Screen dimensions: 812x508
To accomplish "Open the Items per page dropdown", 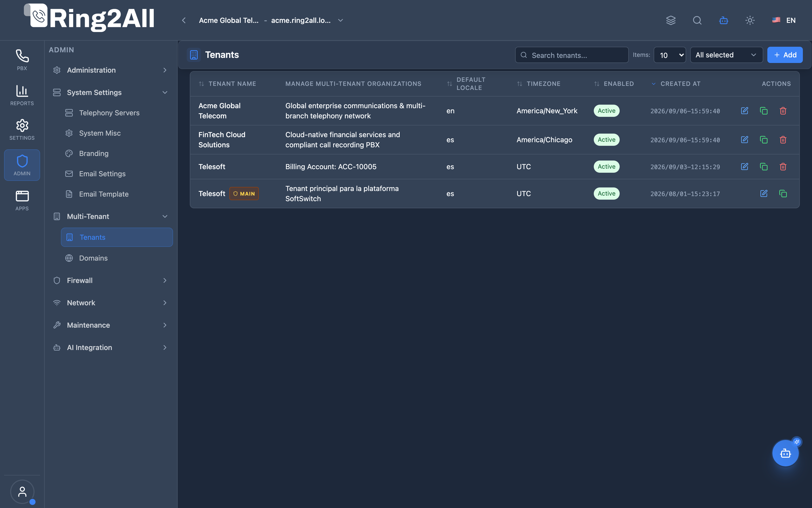I will point(669,55).
